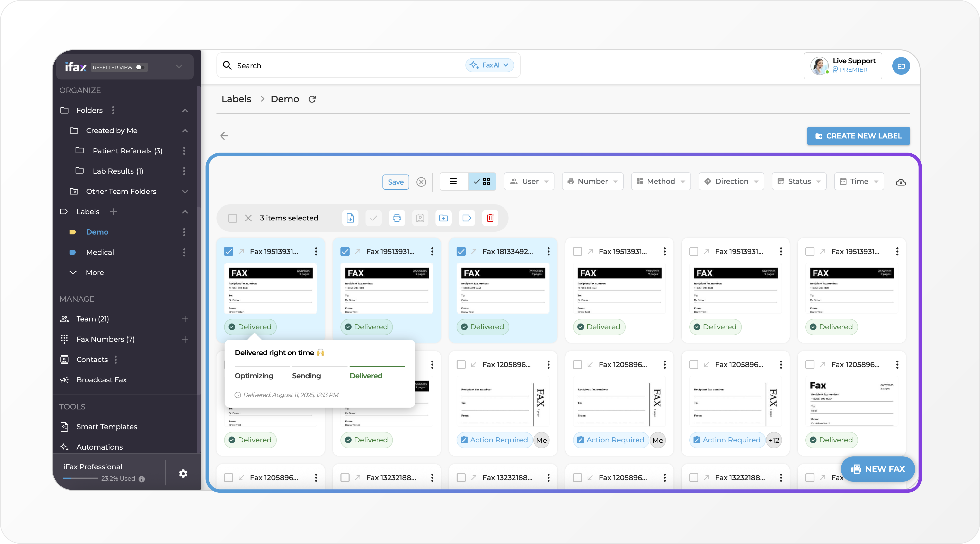Viewport: 980px width, 544px height.
Task: Toggle the Reseller View switch
Action: [140, 67]
